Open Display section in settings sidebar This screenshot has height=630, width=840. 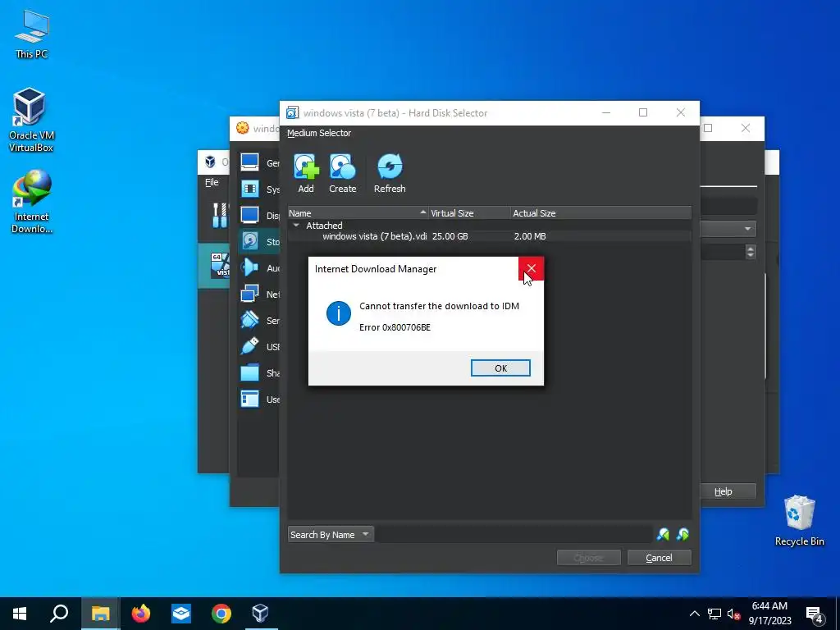click(259, 216)
